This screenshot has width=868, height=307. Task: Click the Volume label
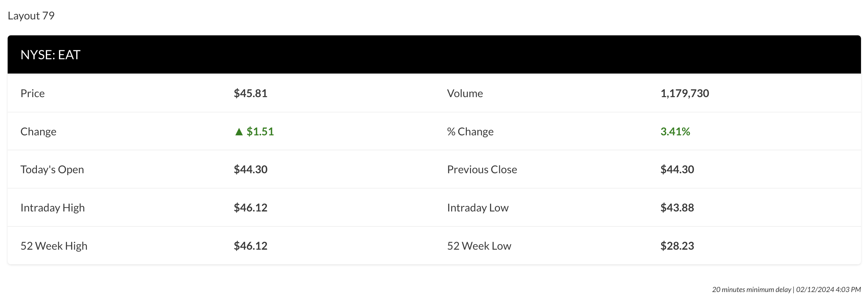pyautogui.click(x=465, y=93)
